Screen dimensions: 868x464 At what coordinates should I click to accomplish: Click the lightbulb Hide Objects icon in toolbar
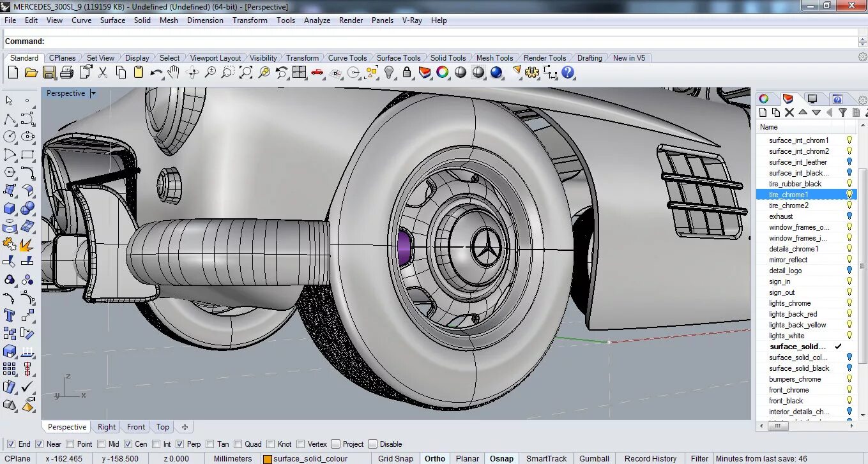pos(389,73)
